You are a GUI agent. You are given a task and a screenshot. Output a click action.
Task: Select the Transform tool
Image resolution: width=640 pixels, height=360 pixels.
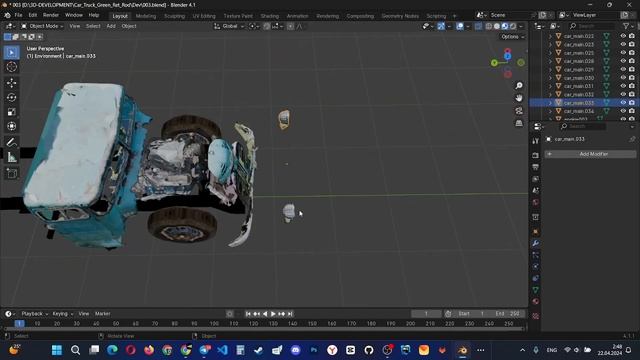(11, 126)
